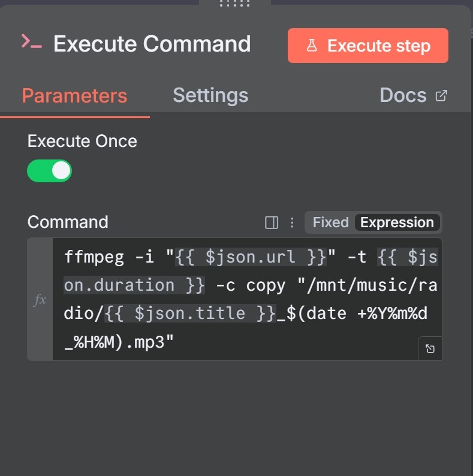This screenshot has width=473, height=476.
Task: Click the {{ $json.title }} expression token
Action: [x=191, y=313]
